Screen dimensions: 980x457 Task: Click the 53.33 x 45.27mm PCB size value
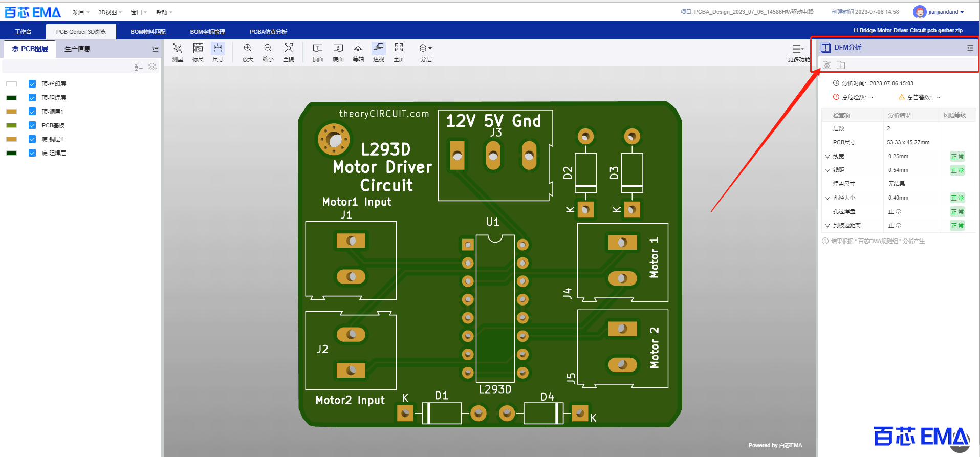click(908, 143)
